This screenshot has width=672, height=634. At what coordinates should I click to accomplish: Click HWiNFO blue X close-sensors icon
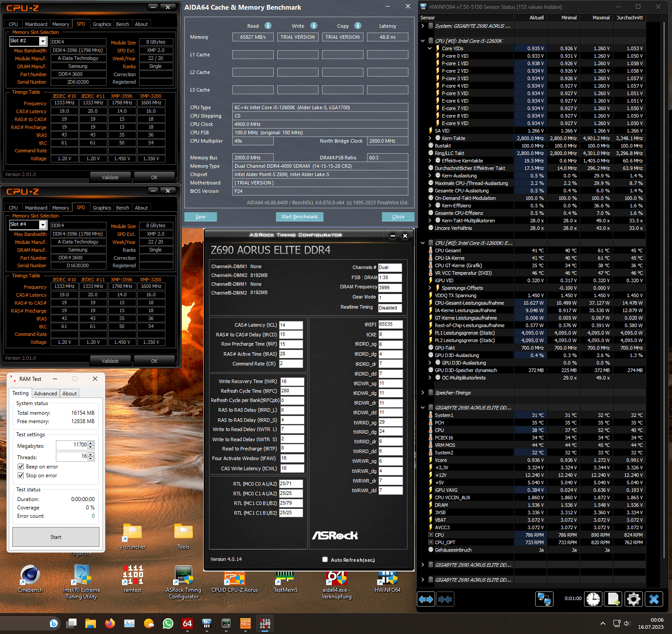pyautogui.click(x=654, y=599)
